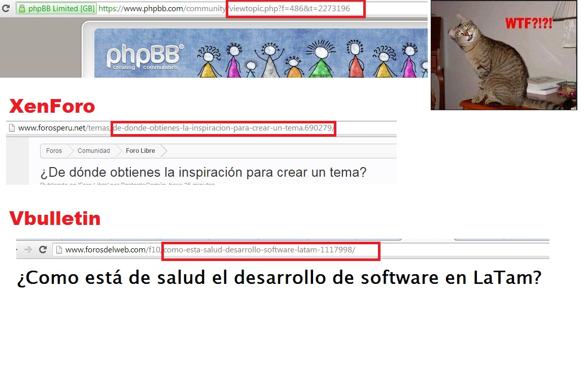Click the red Vbulletin heading
This screenshot has width=588, height=390.
[x=55, y=218]
